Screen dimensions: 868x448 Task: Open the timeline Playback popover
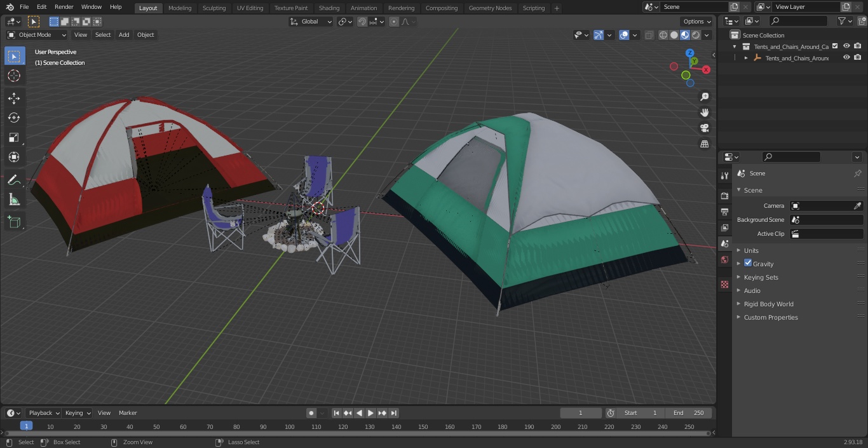44,413
